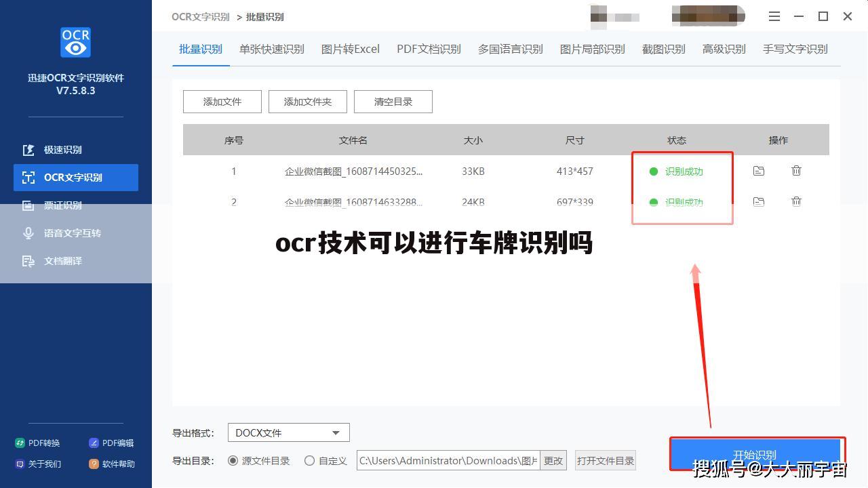Viewport: 868px width, 488px height.
Task: Select the 自定义 radio button
Action: [310, 461]
